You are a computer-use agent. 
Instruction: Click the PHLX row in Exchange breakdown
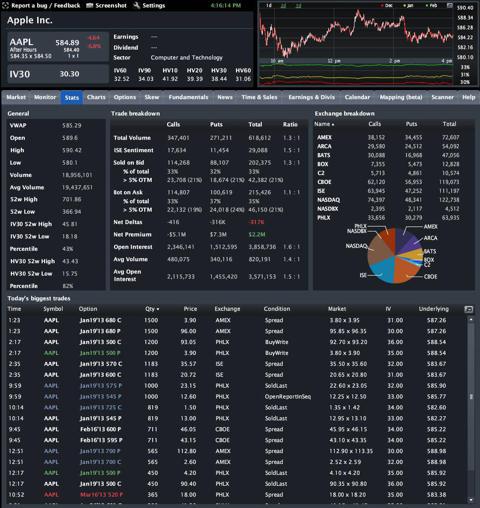click(394, 218)
